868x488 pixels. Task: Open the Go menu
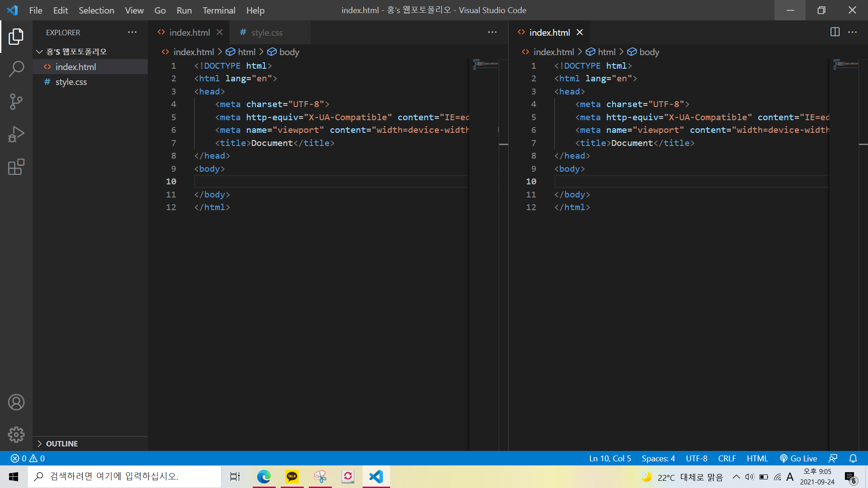click(160, 10)
